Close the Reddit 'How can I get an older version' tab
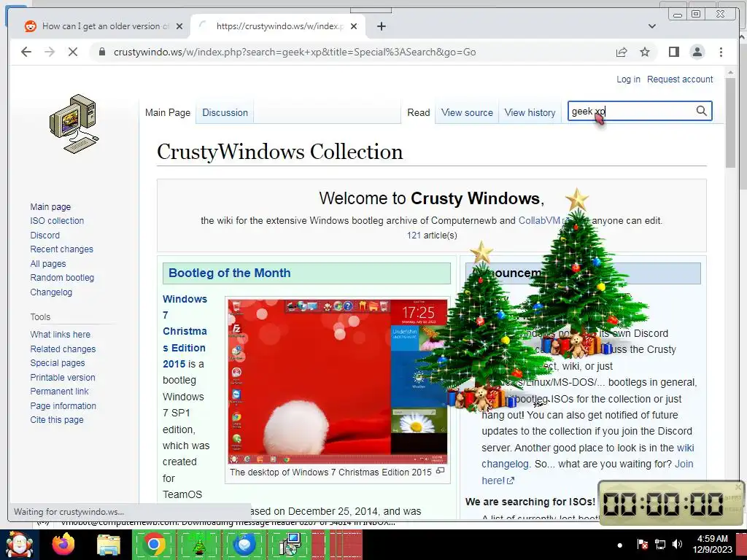 (179, 26)
